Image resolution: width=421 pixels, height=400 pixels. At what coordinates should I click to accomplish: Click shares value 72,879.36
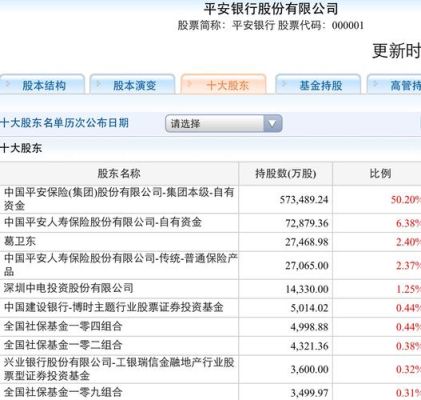pos(307,223)
